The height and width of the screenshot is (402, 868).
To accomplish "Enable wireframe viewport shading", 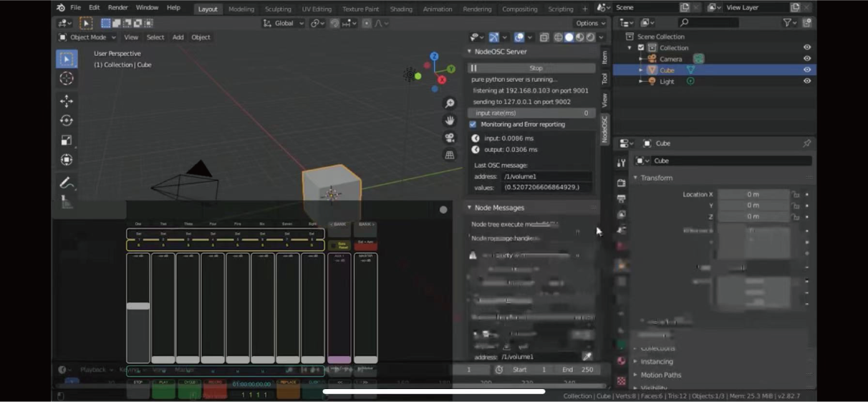I will click(558, 37).
